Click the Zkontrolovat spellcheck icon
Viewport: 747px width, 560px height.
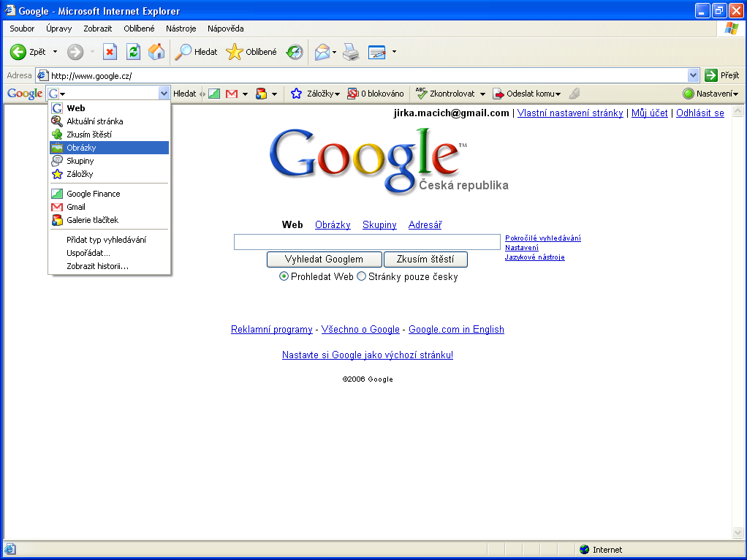[x=421, y=94]
